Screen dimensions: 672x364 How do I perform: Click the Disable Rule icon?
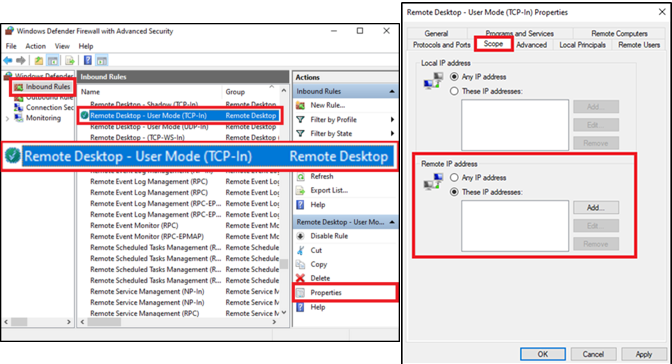pyautogui.click(x=300, y=236)
